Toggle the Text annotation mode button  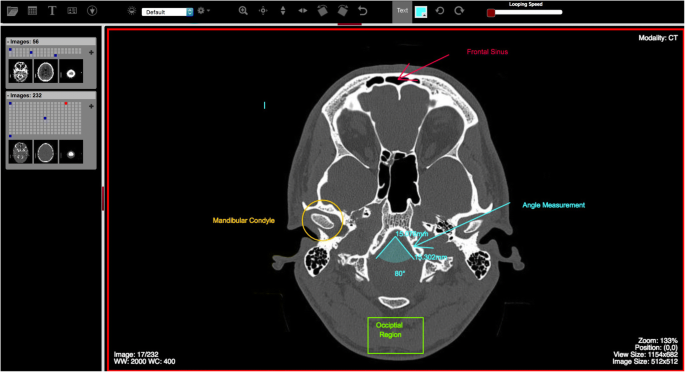[402, 11]
